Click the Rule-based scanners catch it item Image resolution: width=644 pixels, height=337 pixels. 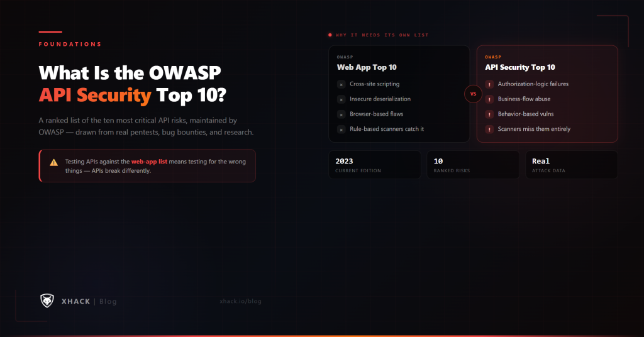(387, 129)
